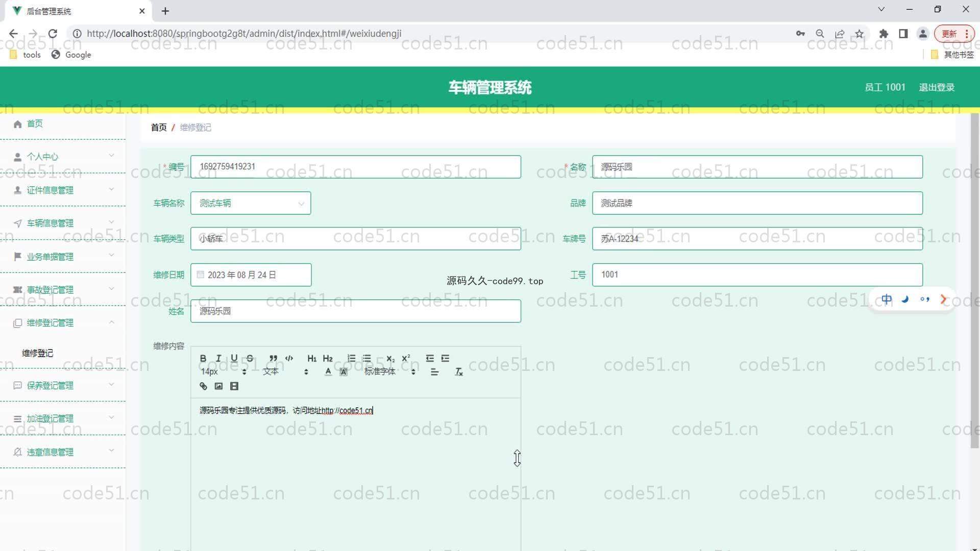This screenshot has width=980, height=551.
Task: Click the 退出登录 logout link
Action: tap(937, 87)
